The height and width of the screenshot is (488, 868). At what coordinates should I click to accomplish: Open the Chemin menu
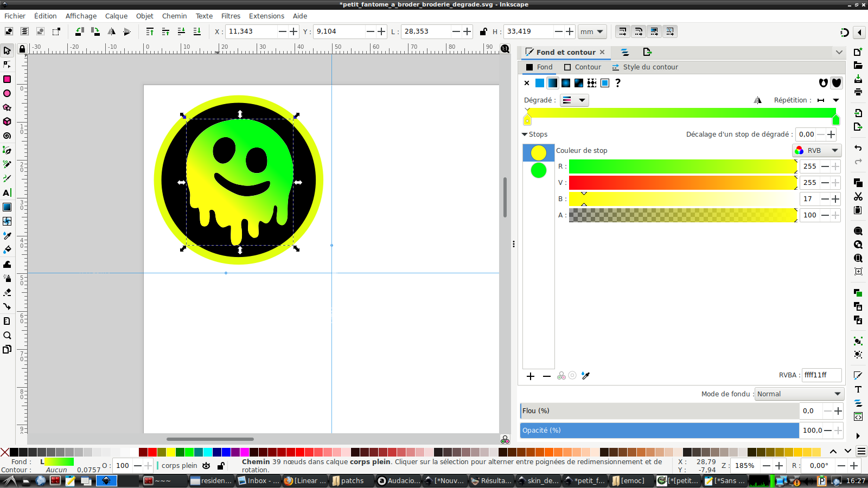coord(174,16)
